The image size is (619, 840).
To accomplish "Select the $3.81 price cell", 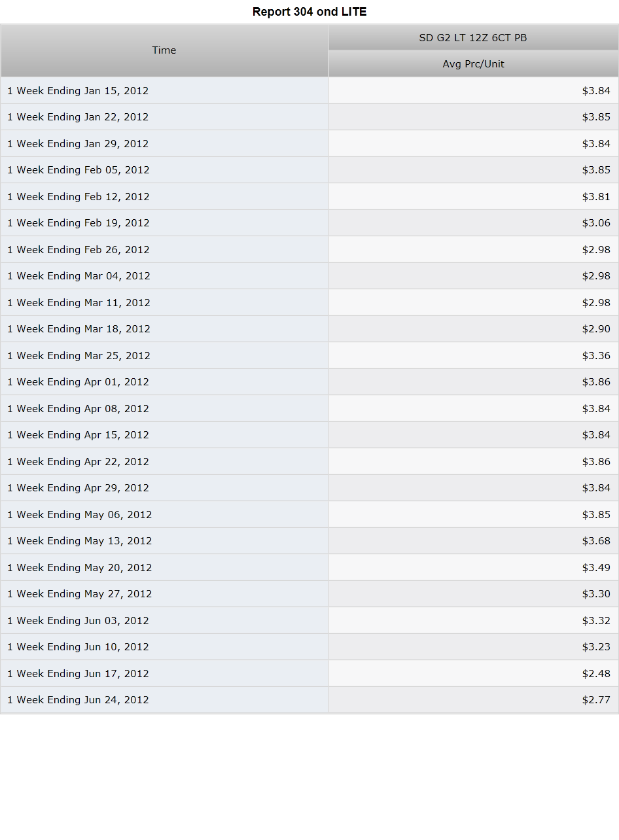I will pos(473,196).
